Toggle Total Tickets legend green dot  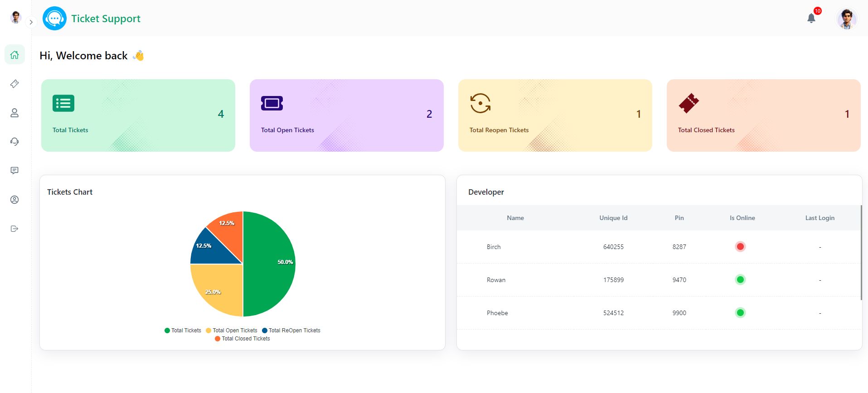(x=167, y=331)
